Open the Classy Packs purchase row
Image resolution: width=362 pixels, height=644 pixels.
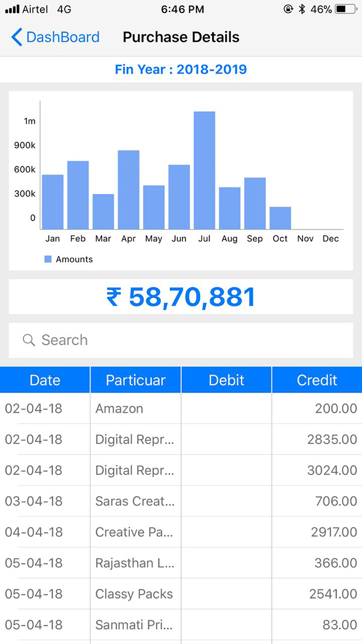(181, 594)
